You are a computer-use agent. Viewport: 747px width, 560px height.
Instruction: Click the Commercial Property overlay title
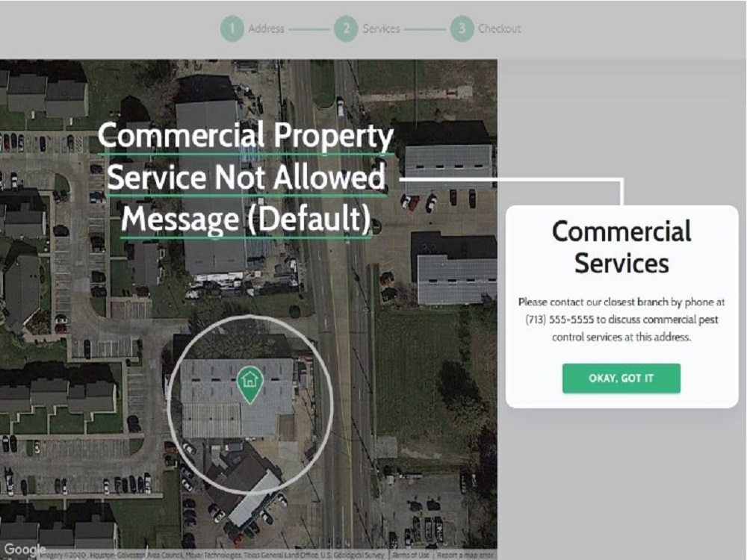(x=246, y=136)
